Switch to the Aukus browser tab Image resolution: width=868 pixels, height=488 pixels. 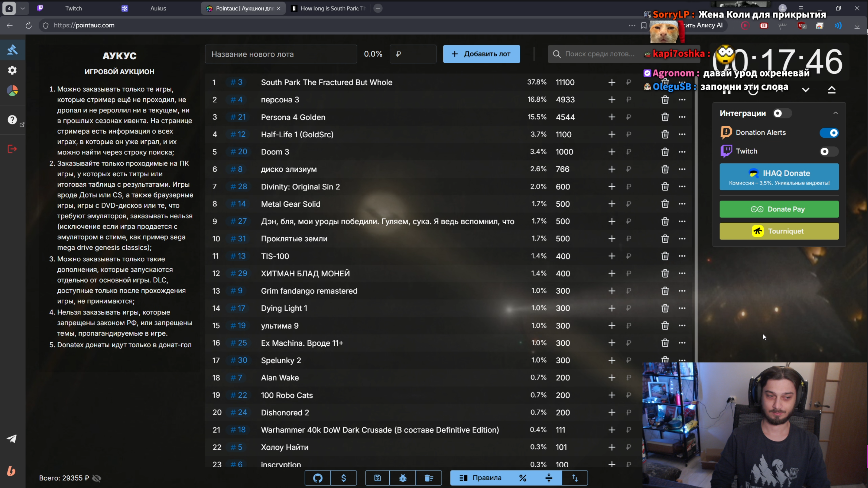pyautogui.click(x=158, y=8)
